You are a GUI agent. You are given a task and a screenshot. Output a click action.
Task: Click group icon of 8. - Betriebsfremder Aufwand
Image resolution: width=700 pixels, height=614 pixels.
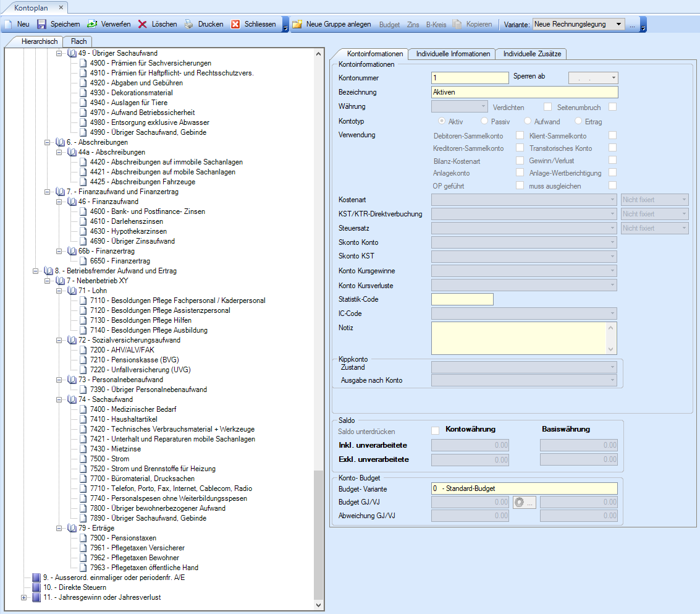49,271
